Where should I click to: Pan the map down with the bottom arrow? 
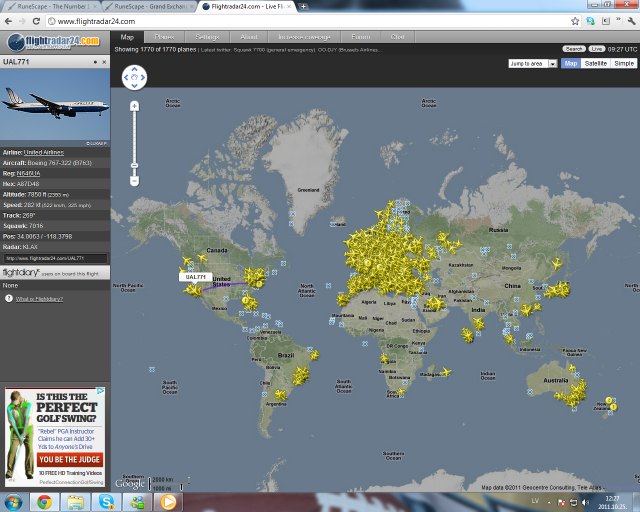coord(134,85)
